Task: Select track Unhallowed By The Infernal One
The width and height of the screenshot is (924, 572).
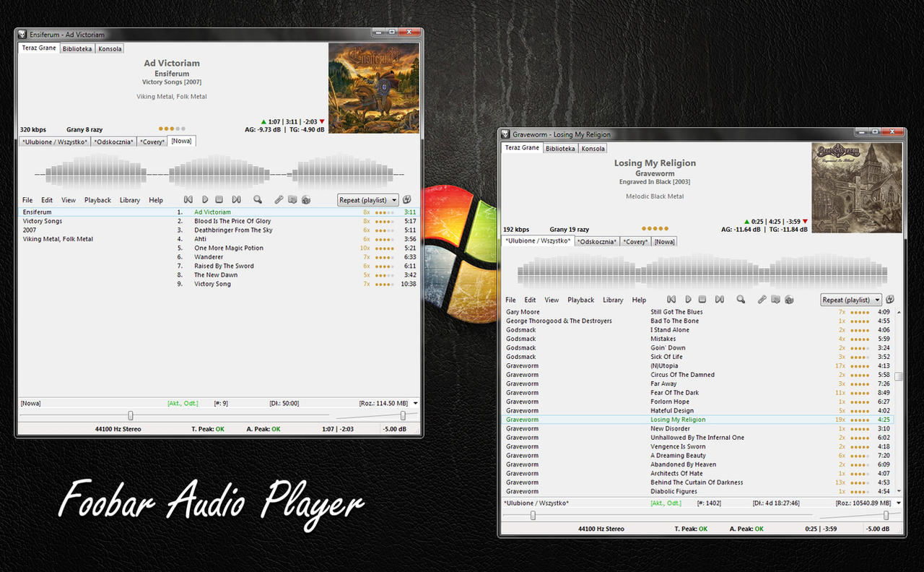Action: click(x=698, y=438)
